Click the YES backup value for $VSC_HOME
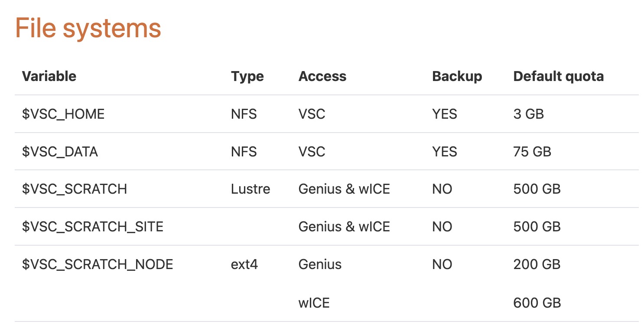The width and height of the screenshot is (644, 331). click(444, 114)
